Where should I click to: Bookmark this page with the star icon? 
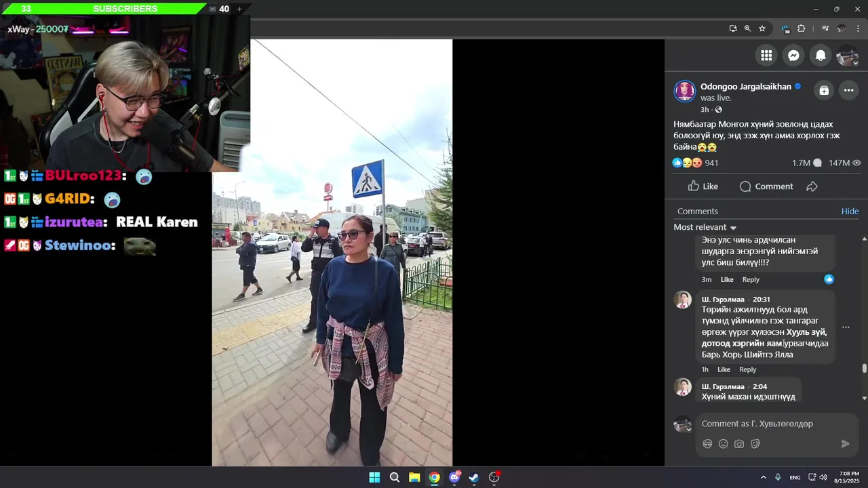[762, 28]
